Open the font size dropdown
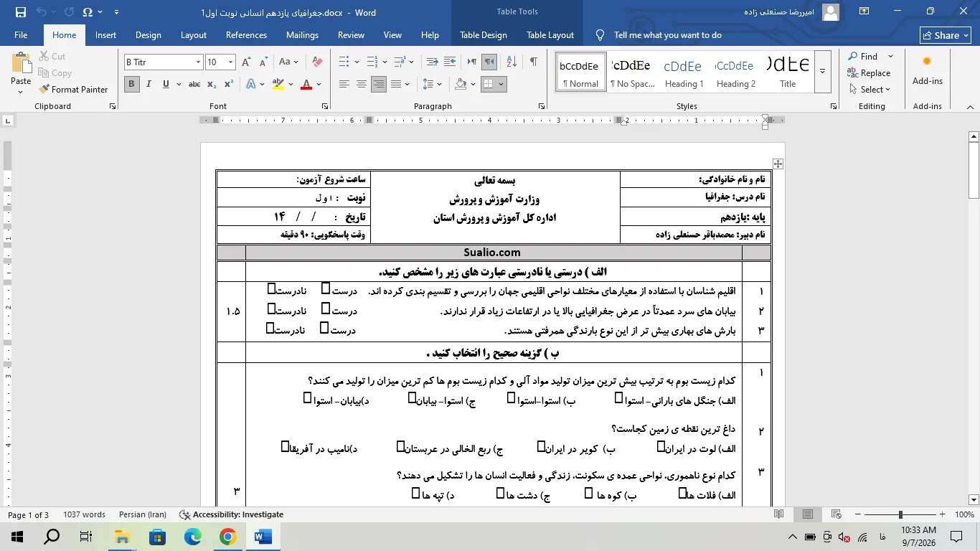980x551 pixels. (230, 62)
